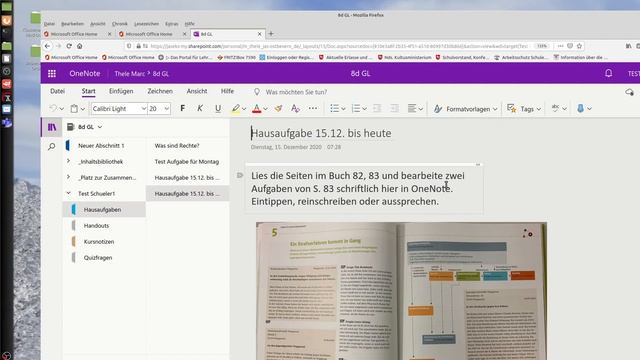640x360 pixels.
Task: Open more font options ellipsis
Action: click(313, 108)
